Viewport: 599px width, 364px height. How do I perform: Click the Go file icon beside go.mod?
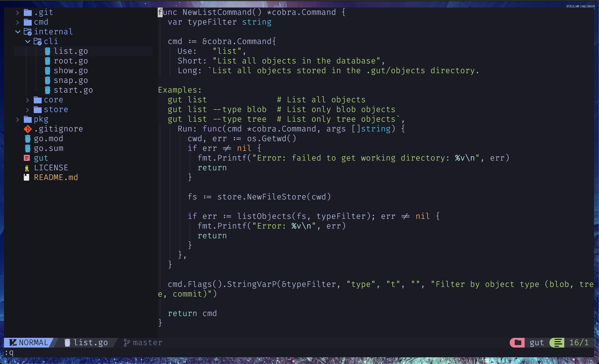click(27, 139)
